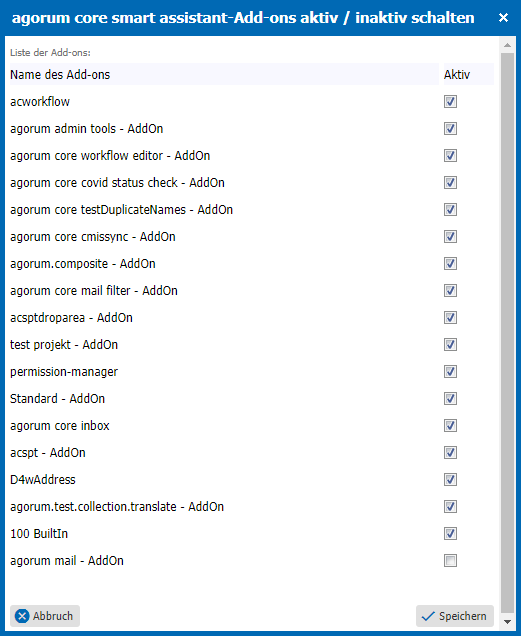521x636 pixels.
Task: Disable the agorum admin tools add-on
Action: pos(450,129)
